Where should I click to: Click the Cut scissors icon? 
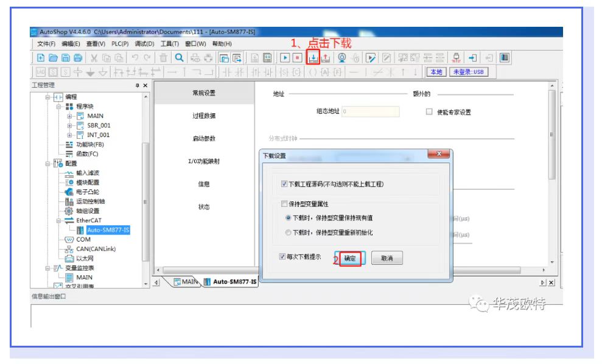coord(94,58)
